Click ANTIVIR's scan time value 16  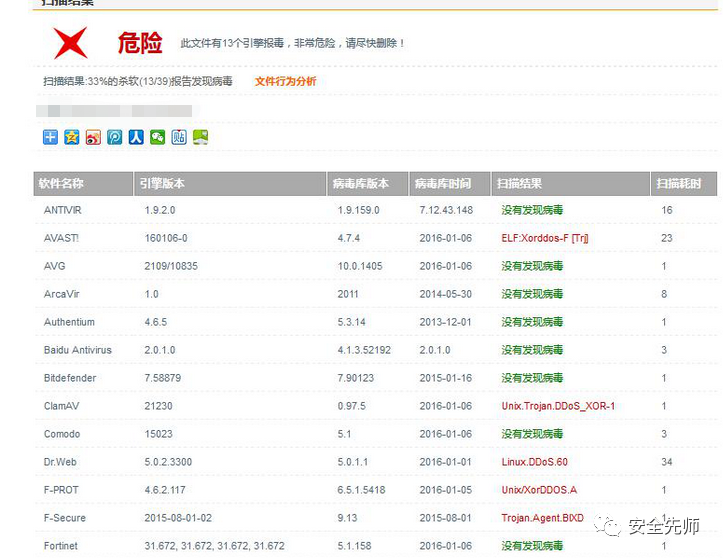point(667,210)
